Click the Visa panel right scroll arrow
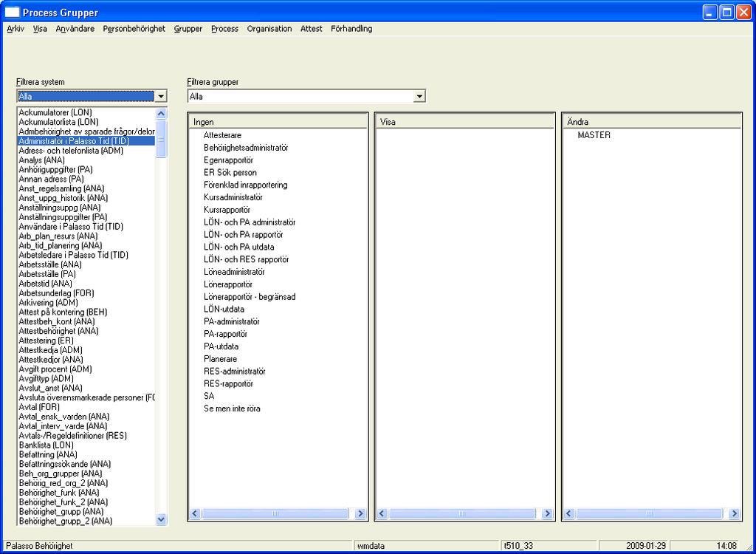The width and height of the screenshot is (756, 554). coord(547,514)
